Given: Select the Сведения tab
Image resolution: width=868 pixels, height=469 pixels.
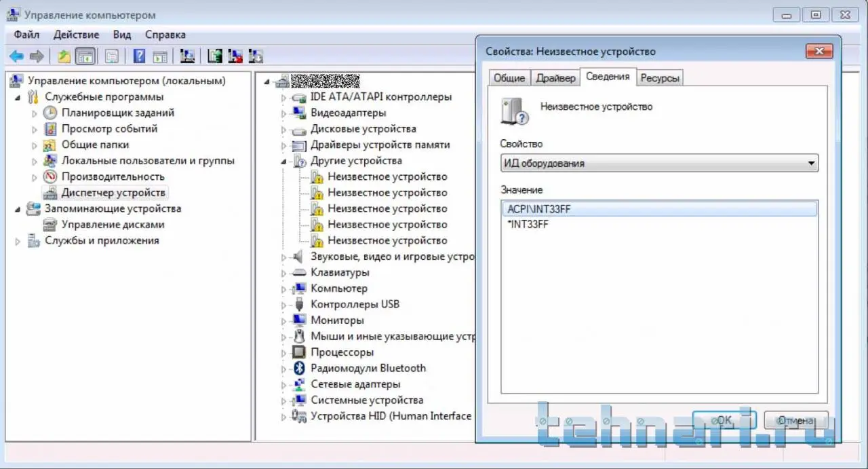Looking at the screenshot, I should (608, 77).
